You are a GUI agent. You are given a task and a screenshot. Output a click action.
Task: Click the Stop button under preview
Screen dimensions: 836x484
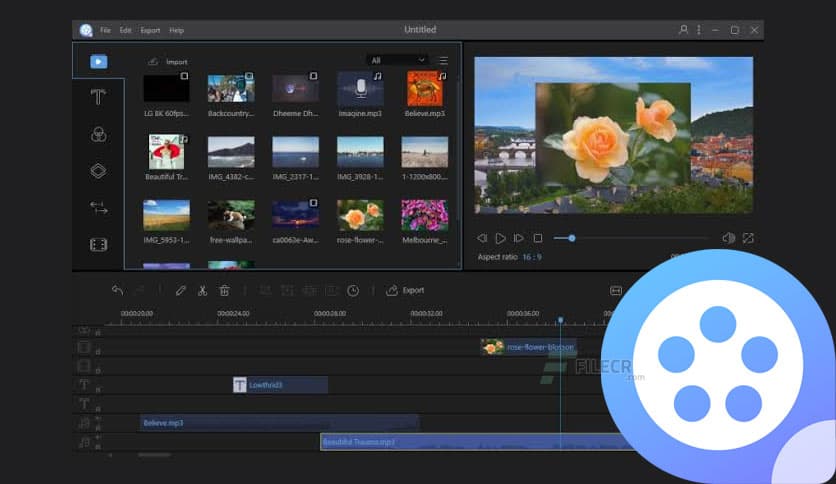point(538,238)
